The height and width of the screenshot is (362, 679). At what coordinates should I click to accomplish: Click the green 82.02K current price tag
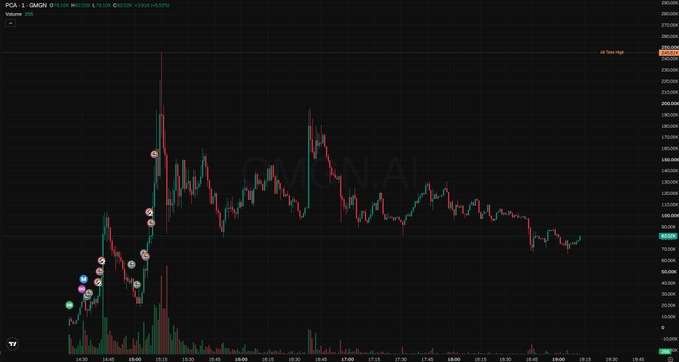tap(669, 236)
